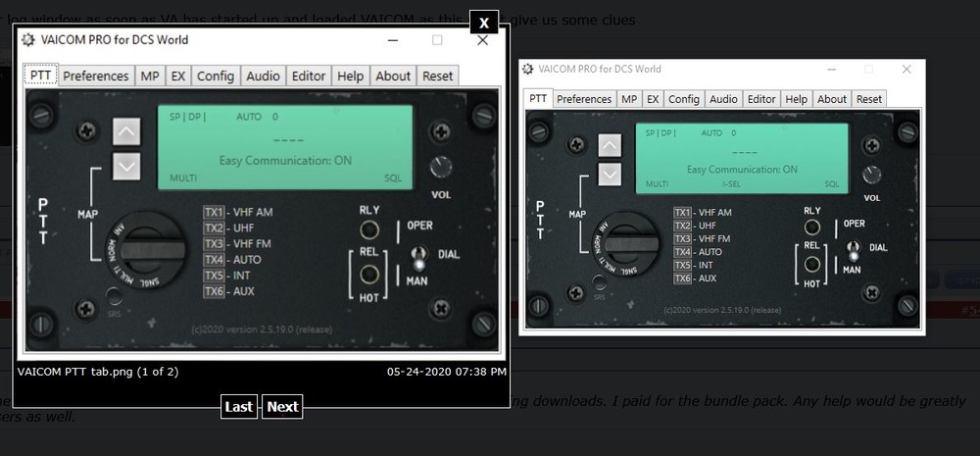Click green display in right window panel
The width and height of the screenshot is (980, 456).
tap(742, 158)
